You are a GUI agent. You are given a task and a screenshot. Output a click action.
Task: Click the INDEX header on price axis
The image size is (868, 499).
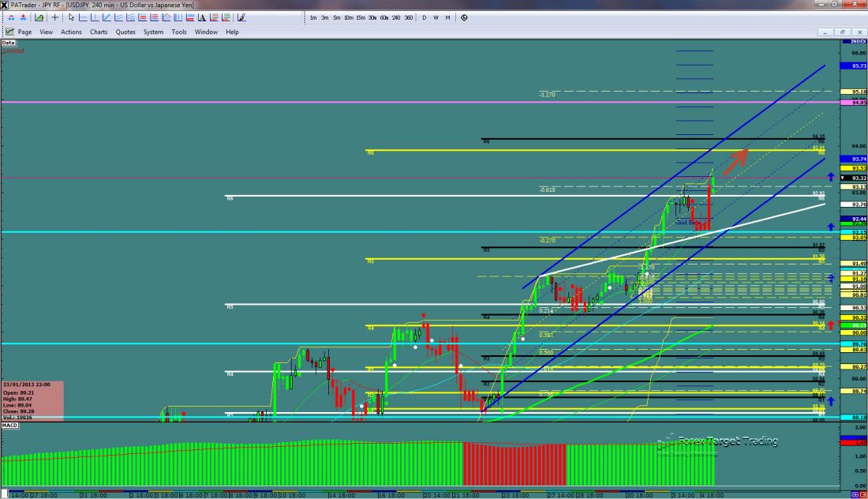pos(854,41)
